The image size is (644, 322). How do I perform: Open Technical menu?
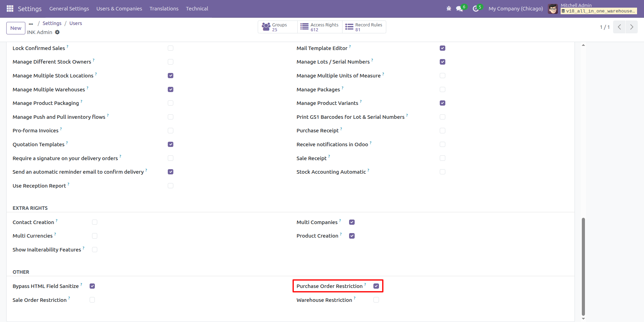[197, 9]
